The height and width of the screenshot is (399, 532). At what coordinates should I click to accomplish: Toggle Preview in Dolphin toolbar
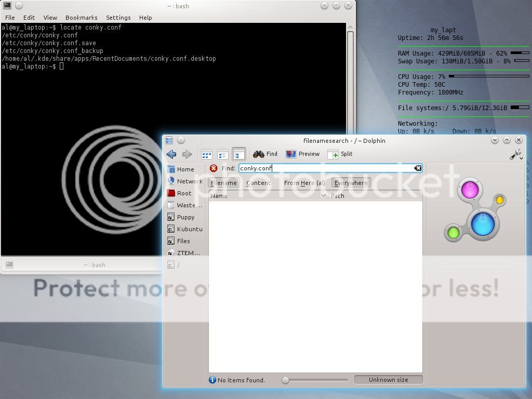point(302,154)
